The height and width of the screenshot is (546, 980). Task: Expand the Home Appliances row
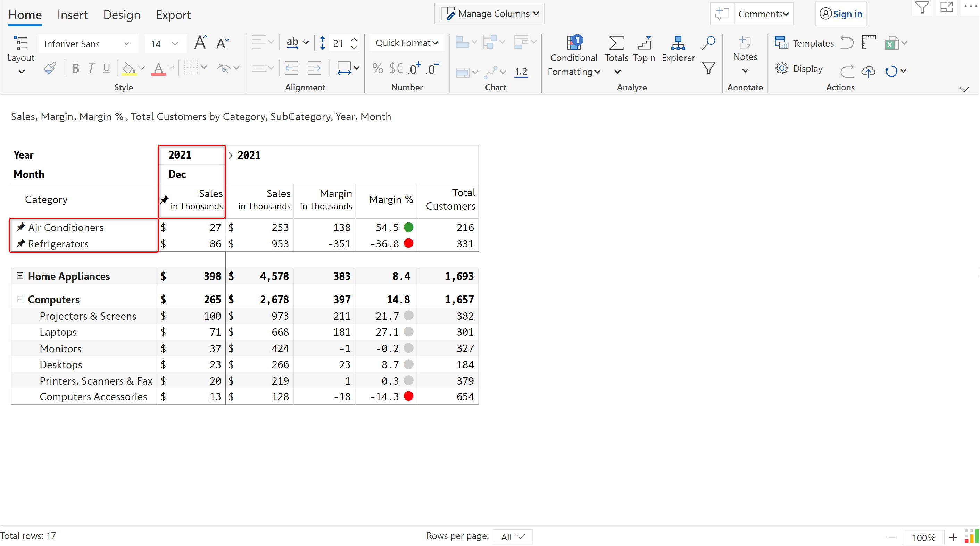[20, 276]
